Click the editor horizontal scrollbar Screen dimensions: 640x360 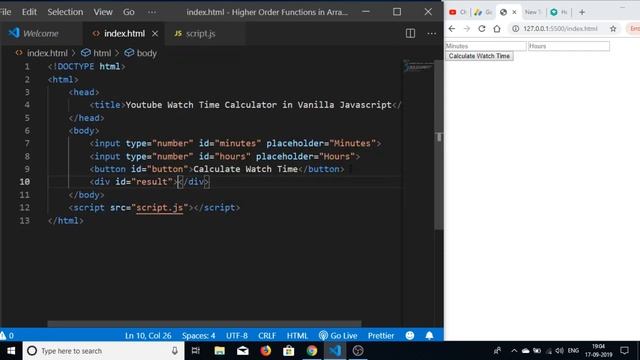204,324
